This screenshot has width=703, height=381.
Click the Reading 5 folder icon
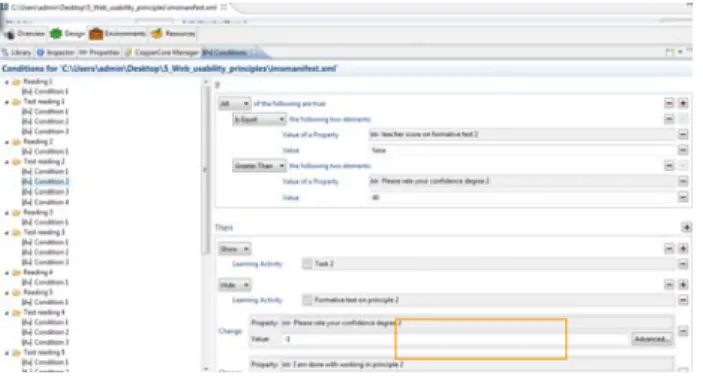click(x=17, y=292)
